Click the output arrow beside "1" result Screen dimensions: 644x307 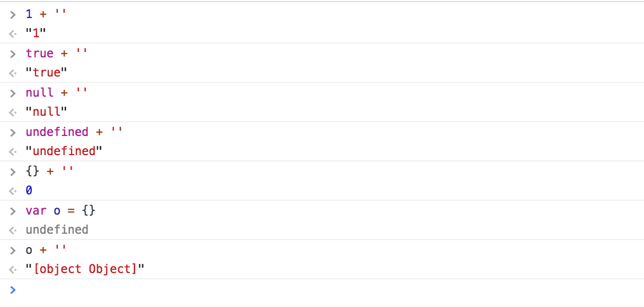click(13, 34)
